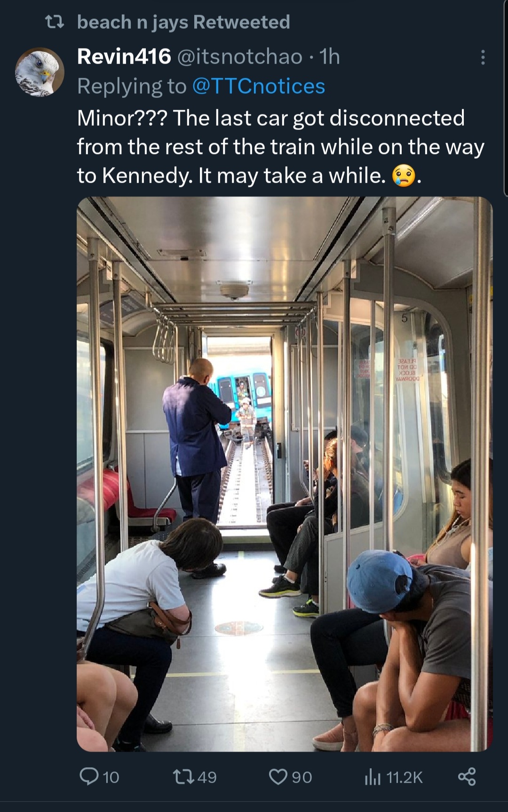The width and height of the screenshot is (508, 812).
Task: Tap the tweet text about Kennedy
Action: pos(280,146)
